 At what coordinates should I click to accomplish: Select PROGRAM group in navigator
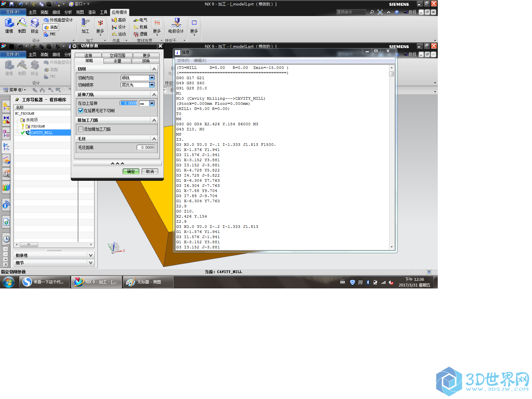coord(38,126)
